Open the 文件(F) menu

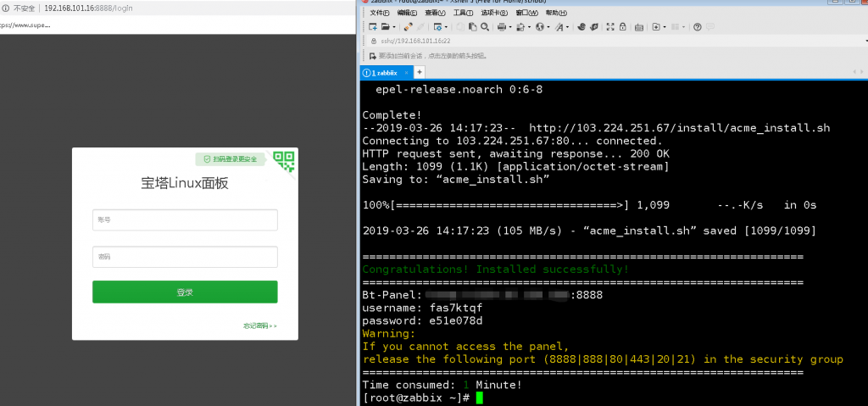(380, 14)
